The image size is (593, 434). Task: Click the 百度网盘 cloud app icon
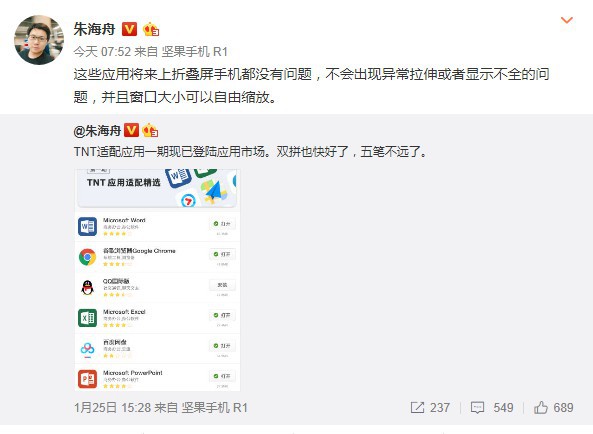tap(87, 349)
